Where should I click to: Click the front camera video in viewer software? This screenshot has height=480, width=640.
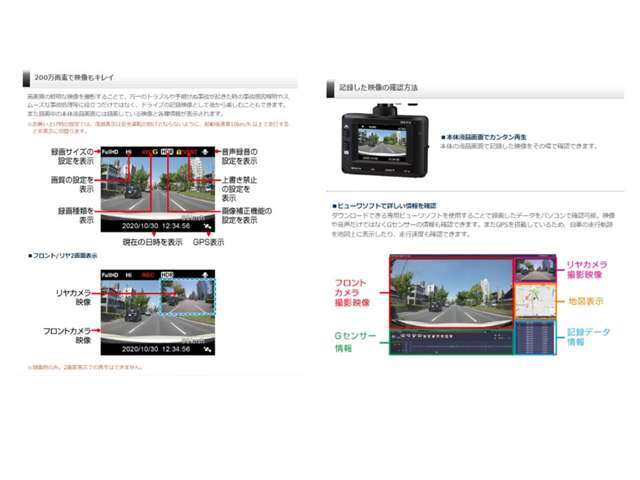(450, 292)
